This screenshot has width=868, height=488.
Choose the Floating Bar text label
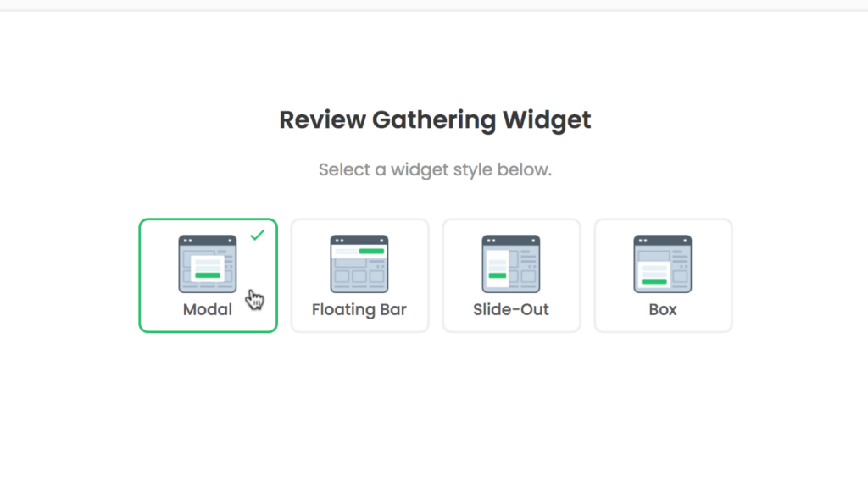[359, 309]
